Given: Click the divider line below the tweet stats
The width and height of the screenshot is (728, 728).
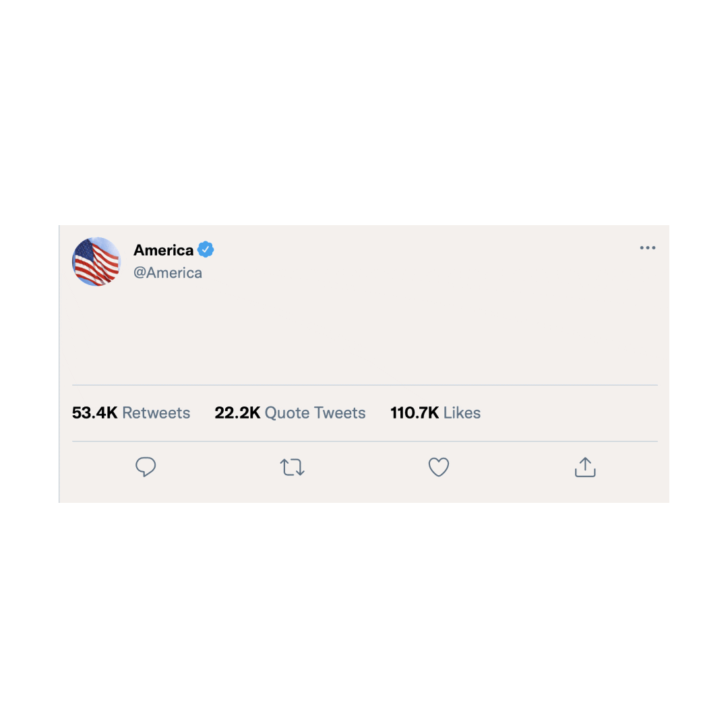Looking at the screenshot, I should (x=364, y=442).
